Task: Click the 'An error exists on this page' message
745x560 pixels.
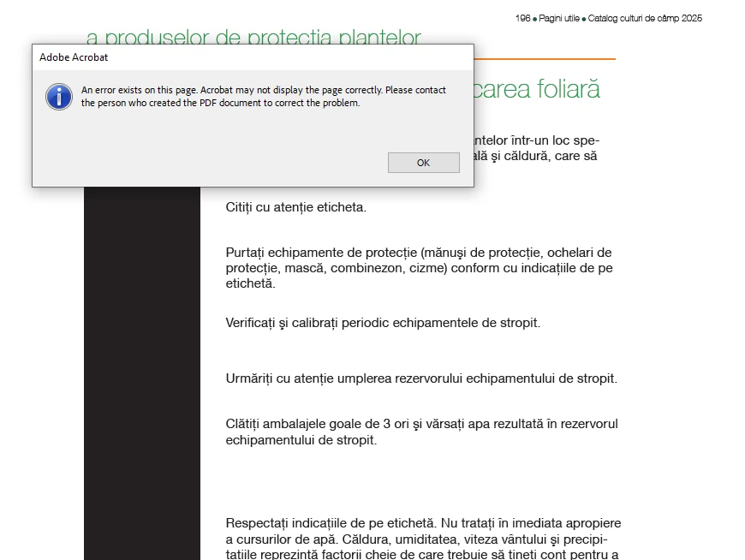Action: tap(263, 97)
